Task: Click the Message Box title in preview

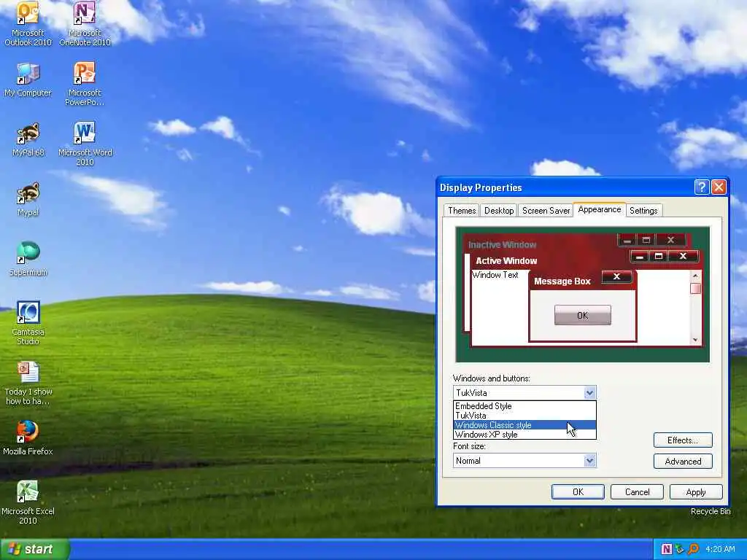Action: click(x=562, y=281)
